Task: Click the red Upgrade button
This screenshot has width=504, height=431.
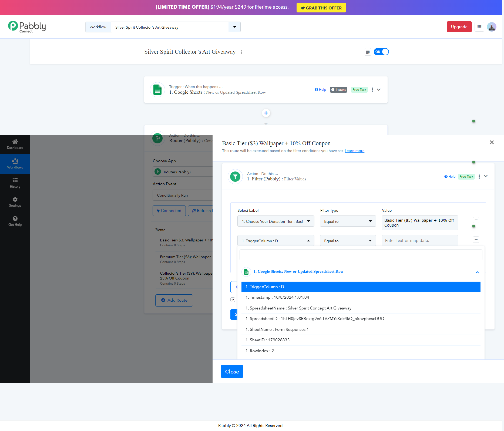Action: [459, 27]
